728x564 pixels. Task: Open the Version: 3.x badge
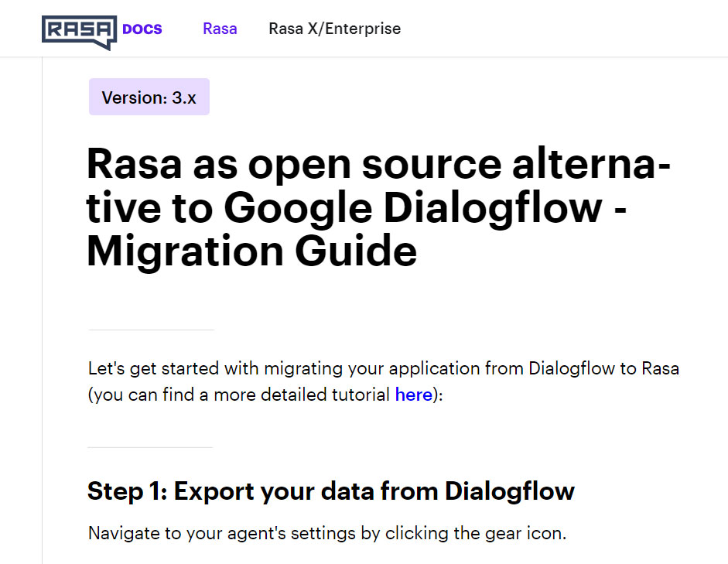coord(149,97)
